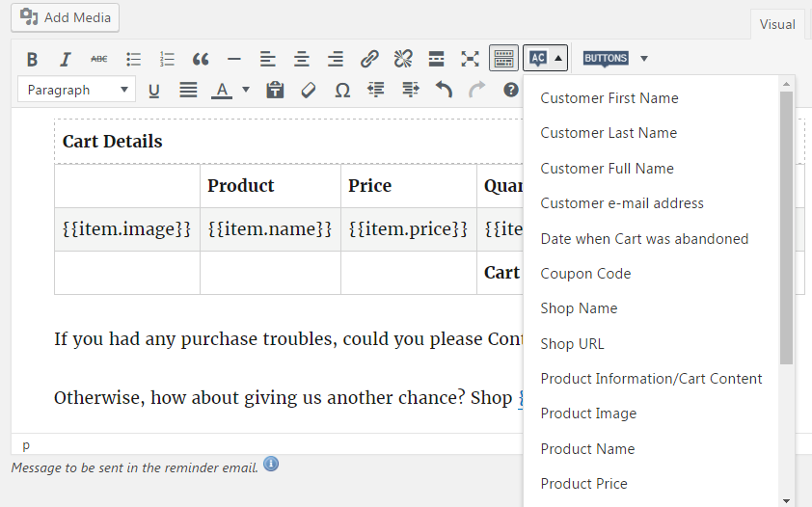
Task: Justify the text alignment
Action: (x=188, y=91)
